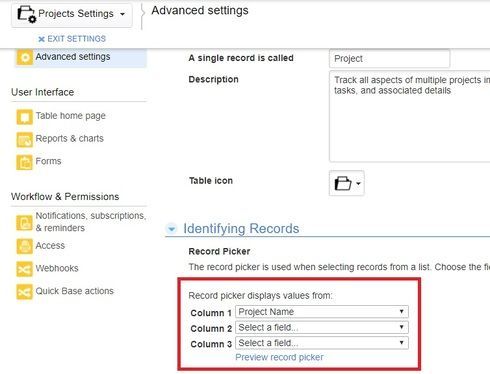Image resolution: width=490 pixels, height=374 pixels.
Task: Open the Column 1 Project Name dropdown
Action: (x=322, y=312)
